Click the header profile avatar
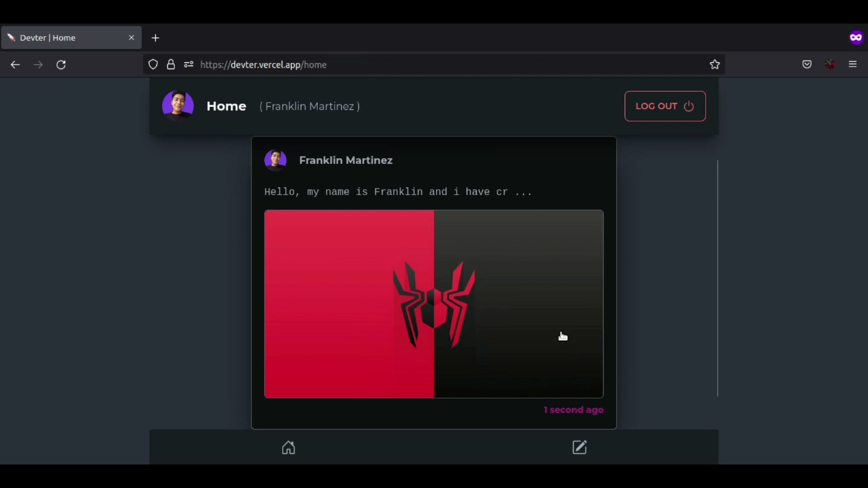868x488 pixels. 178,106
